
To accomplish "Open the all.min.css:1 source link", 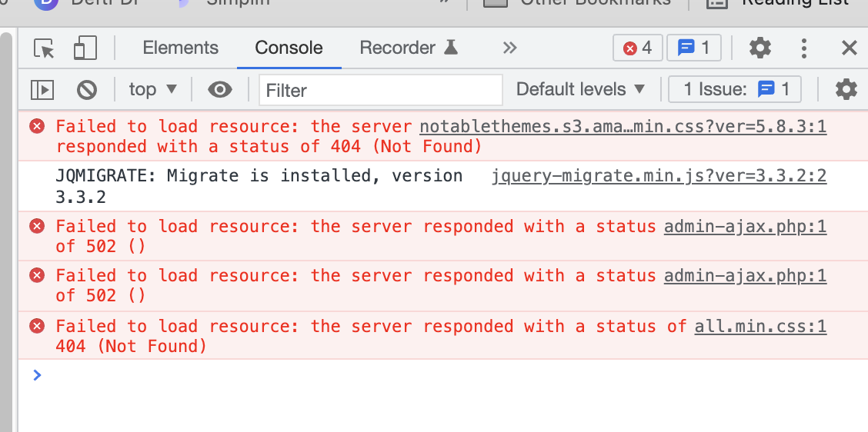I will [x=760, y=327].
